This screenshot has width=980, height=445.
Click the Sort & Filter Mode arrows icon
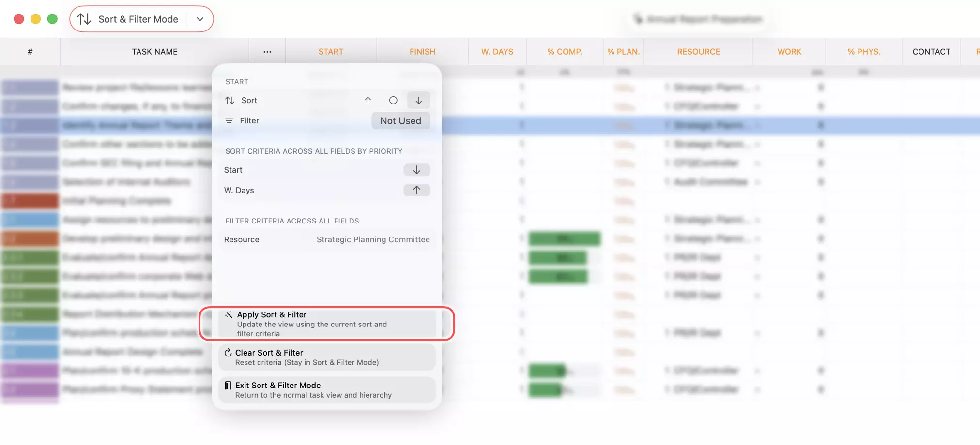84,19
